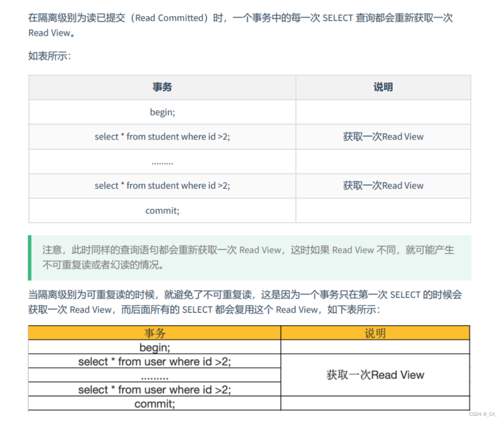Click 获取一次Read View in the second table
The image size is (504, 421).
pyautogui.click(x=375, y=375)
